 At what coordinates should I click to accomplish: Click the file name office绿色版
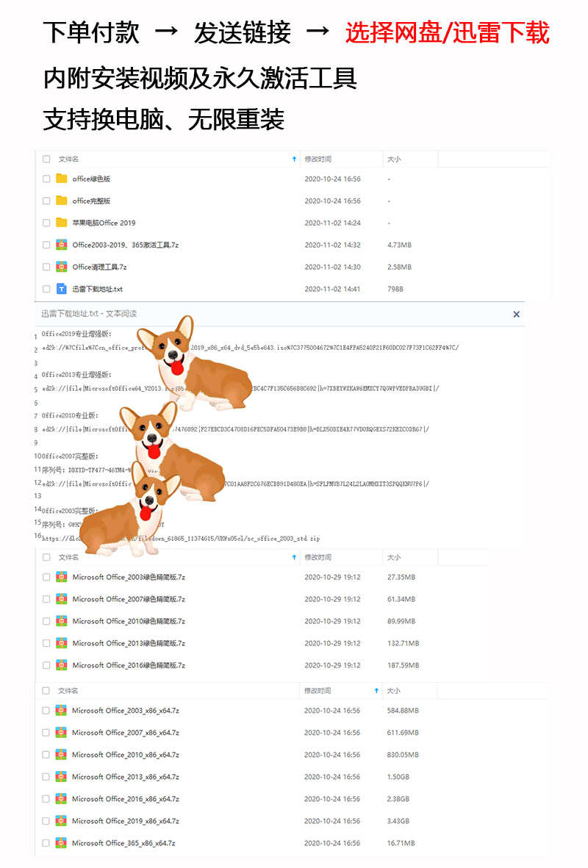click(x=91, y=179)
